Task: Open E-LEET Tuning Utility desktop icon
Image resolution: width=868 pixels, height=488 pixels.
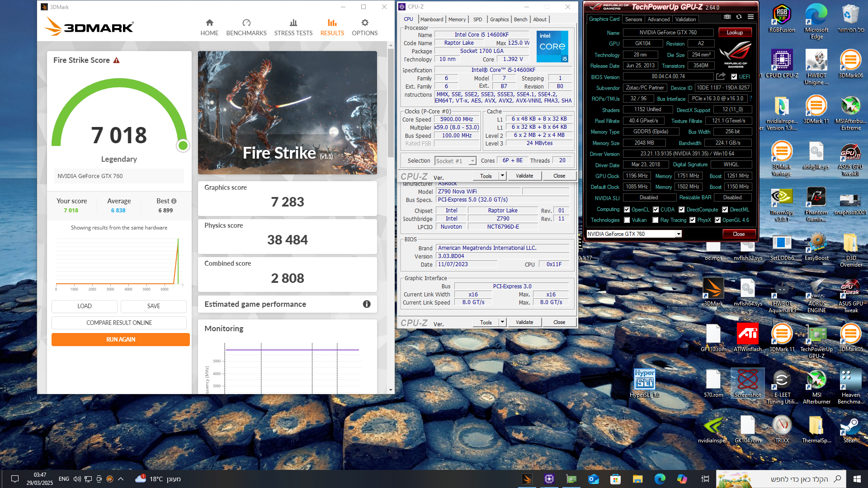Action: (782, 387)
